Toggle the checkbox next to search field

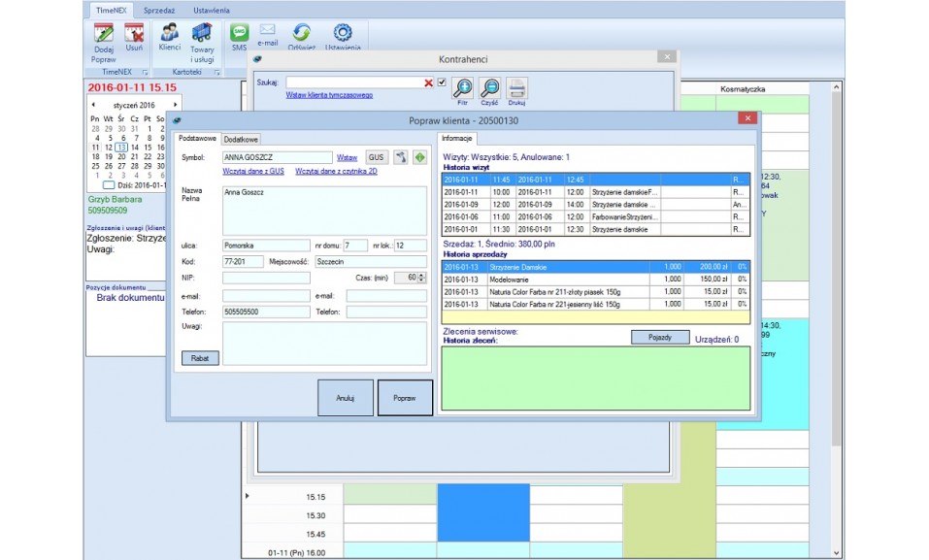pyautogui.click(x=442, y=82)
